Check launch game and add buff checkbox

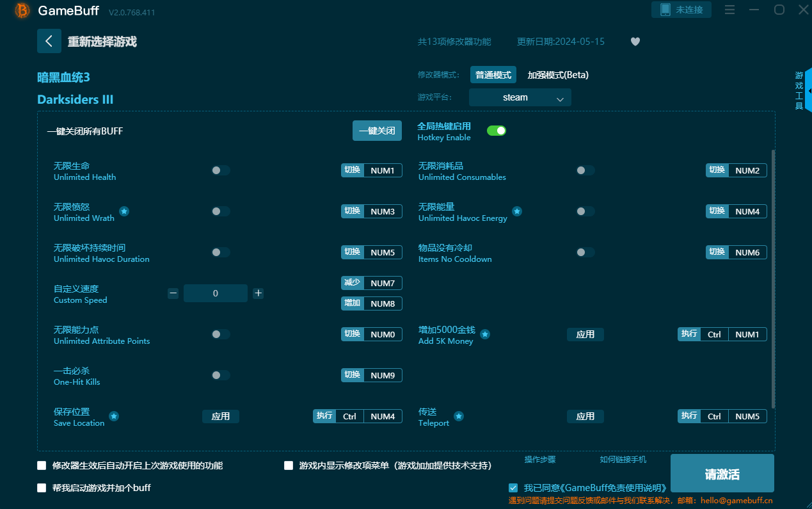pyautogui.click(x=42, y=488)
